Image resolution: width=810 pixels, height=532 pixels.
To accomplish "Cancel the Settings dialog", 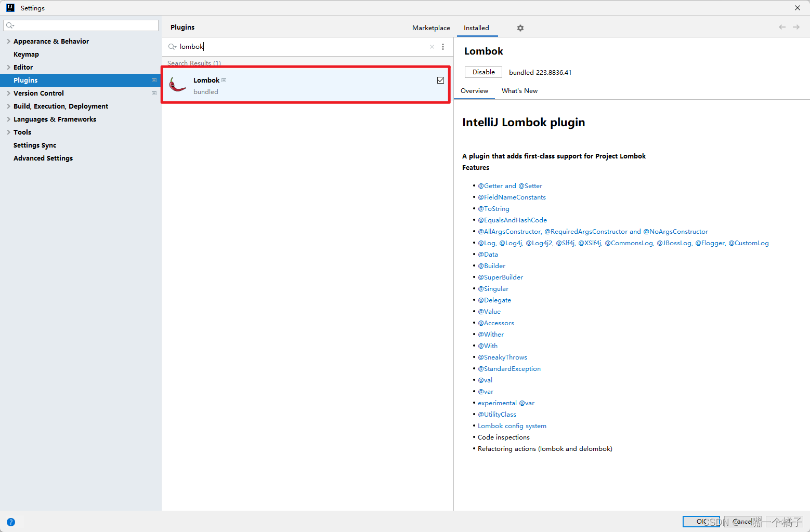I will 743,522.
